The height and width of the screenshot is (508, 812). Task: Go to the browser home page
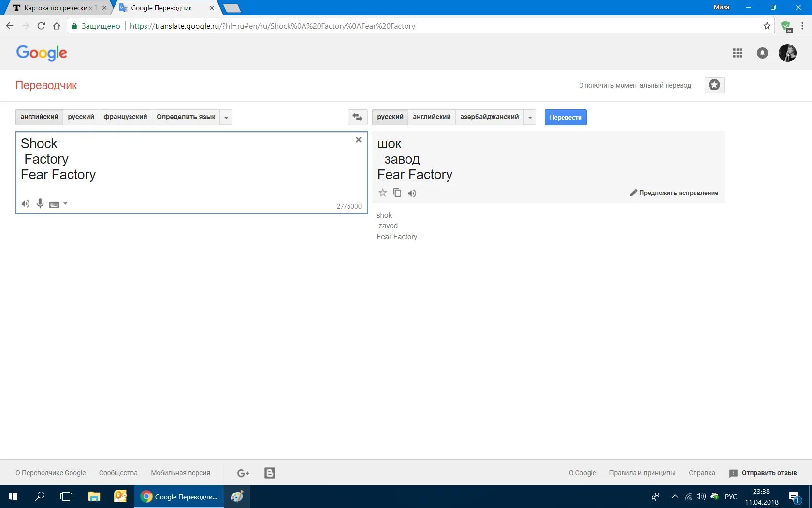(57, 26)
